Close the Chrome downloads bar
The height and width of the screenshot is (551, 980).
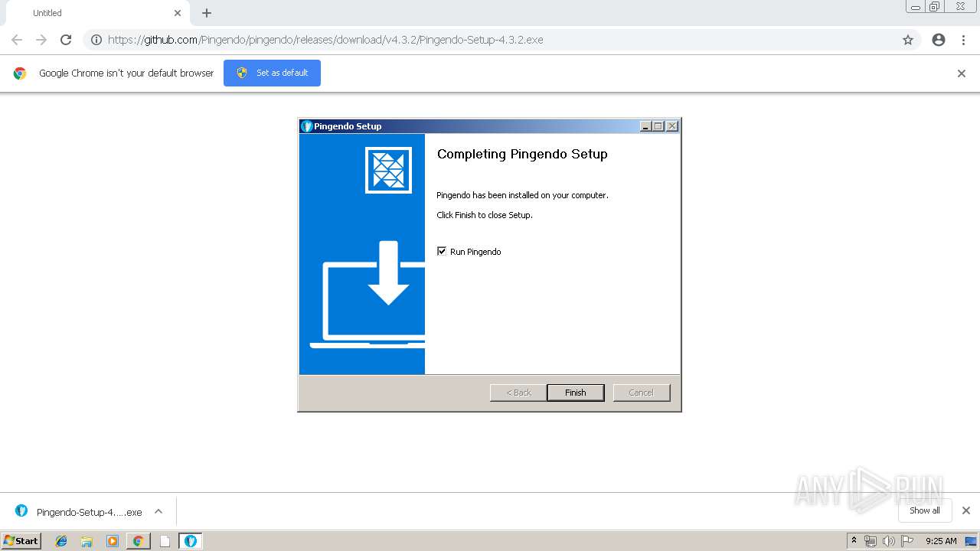tap(966, 510)
